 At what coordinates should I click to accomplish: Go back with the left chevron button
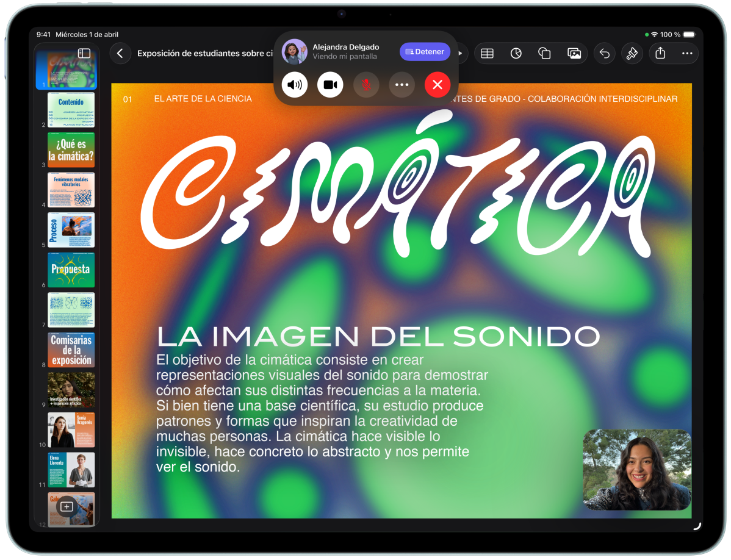120,54
